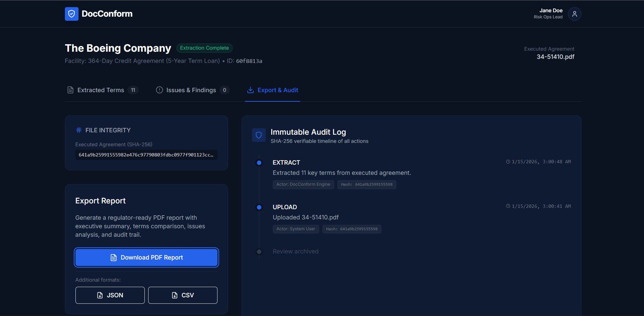Click the Jane Doe user name
This screenshot has width=644, height=316.
(x=551, y=11)
